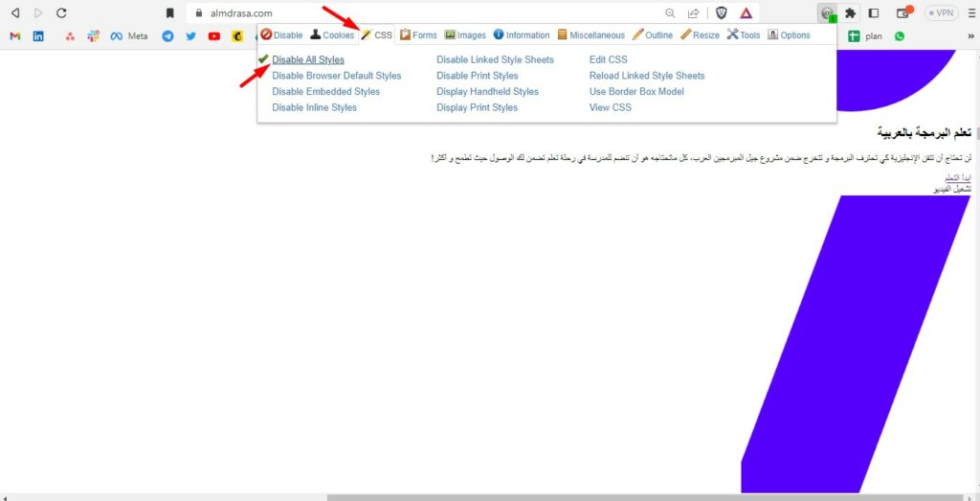Open the LinkedIn bookmark
The image size is (980, 501).
[38, 36]
